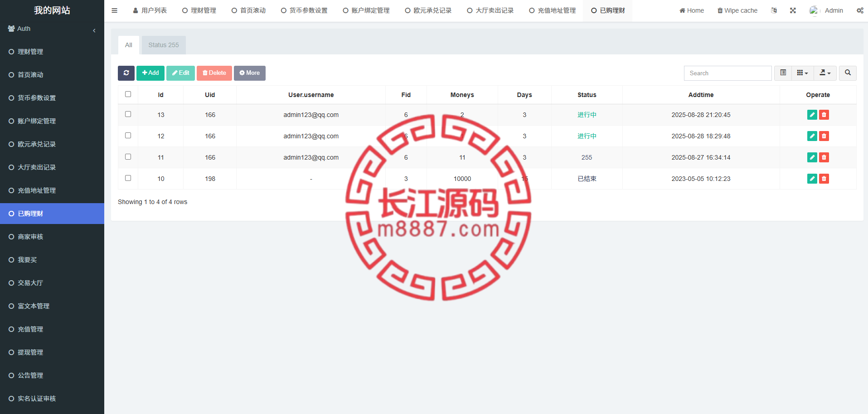Select 已购理财 in the sidebar
This screenshot has width=868, height=414.
click(52, 214)
